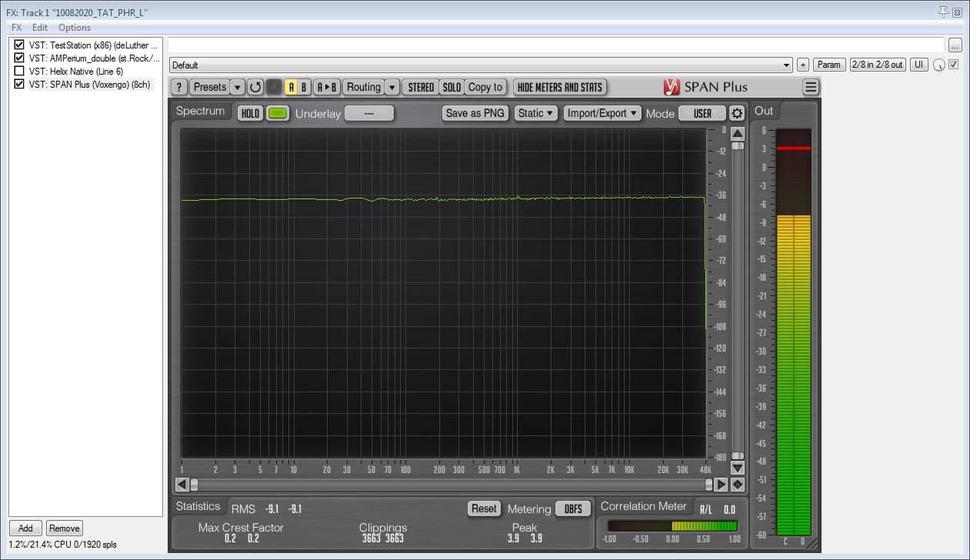Open the USER mode selector
The width and height of the screenshot is (970, 560).
(x=702, y=113)
